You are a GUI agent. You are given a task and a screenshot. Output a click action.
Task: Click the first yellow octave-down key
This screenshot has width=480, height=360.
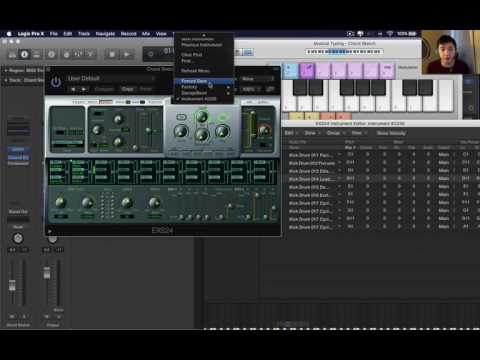(x=296, y=116)
